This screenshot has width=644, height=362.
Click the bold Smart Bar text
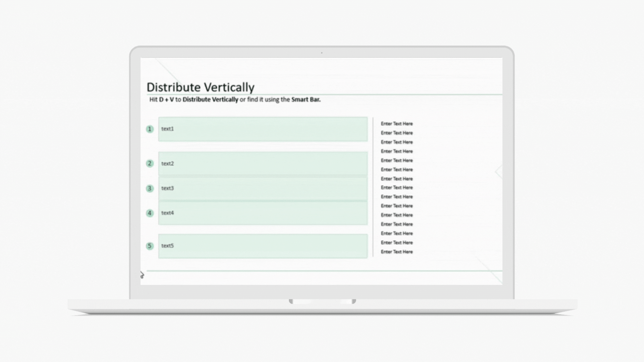click(x=306, y=100)
